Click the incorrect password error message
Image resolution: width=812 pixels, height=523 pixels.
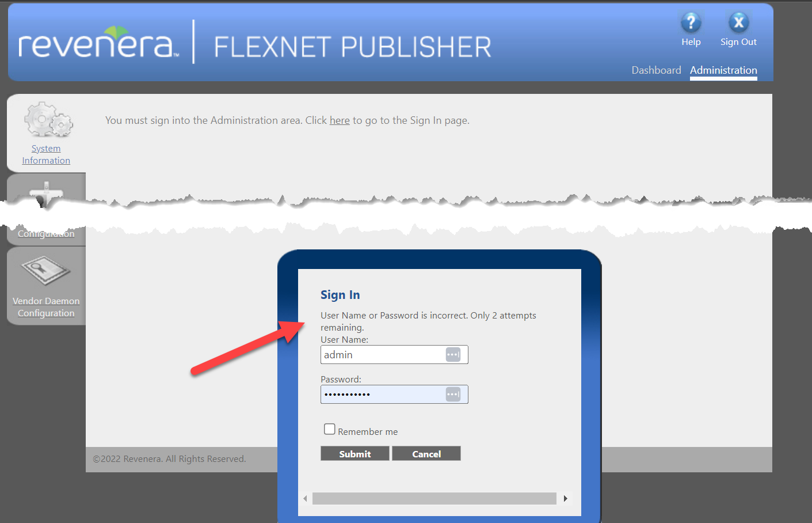coord(428,321)
